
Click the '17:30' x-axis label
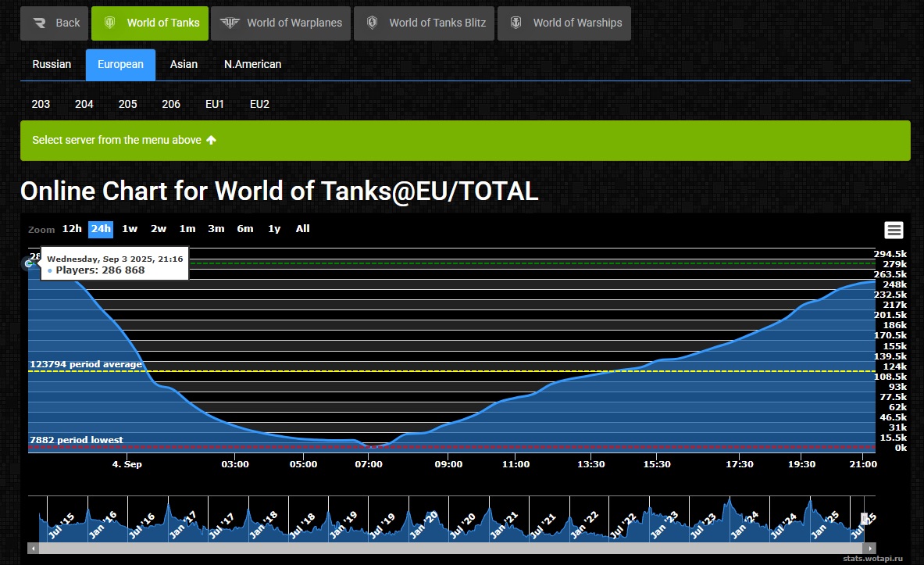(740, 464)
